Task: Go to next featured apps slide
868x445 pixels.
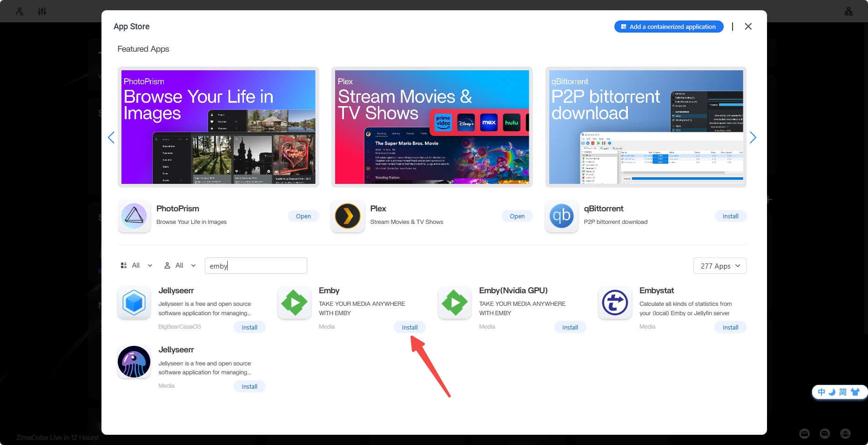Action: (753, 137)
